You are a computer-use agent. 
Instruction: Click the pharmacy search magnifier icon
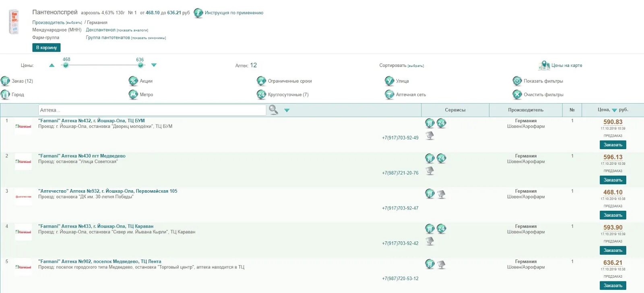coord(274,110)
